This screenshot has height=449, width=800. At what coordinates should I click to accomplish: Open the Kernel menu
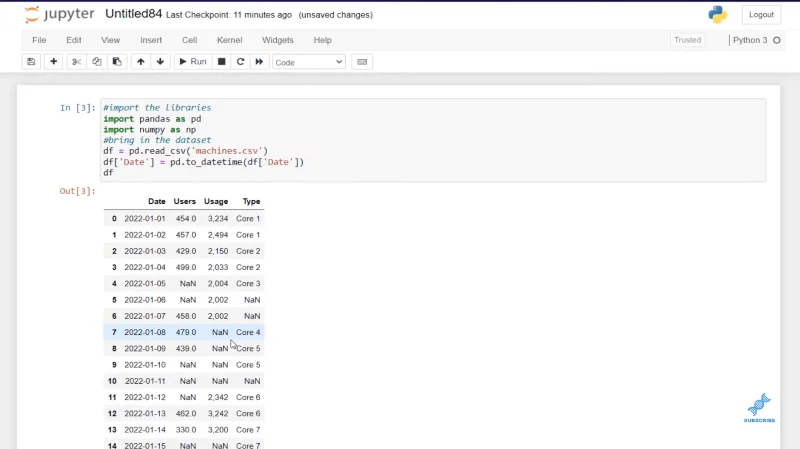coord(230,40)
